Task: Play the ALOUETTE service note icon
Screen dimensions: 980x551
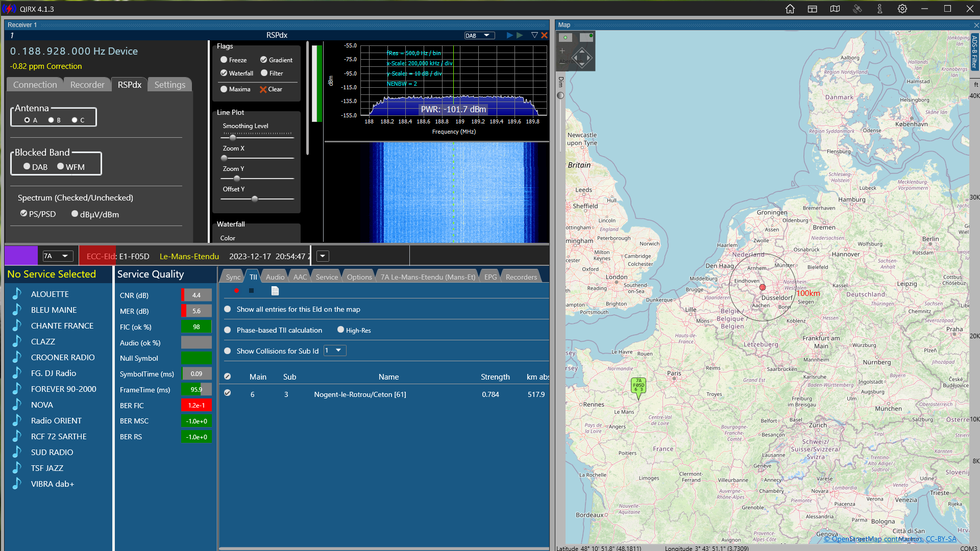Action: pos(17,294)
